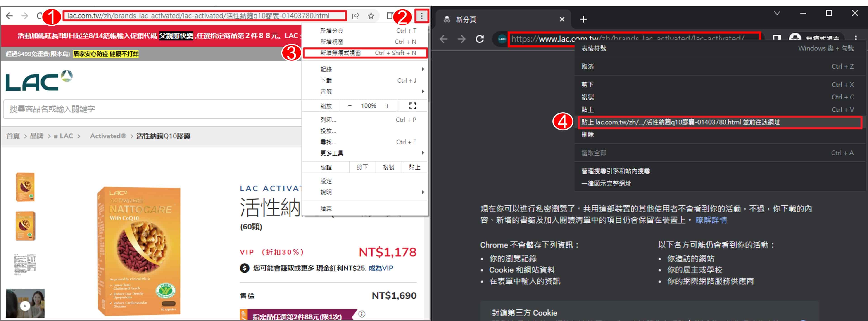
Task: Open the tab search chevron in incognito window
Action: 777,13
